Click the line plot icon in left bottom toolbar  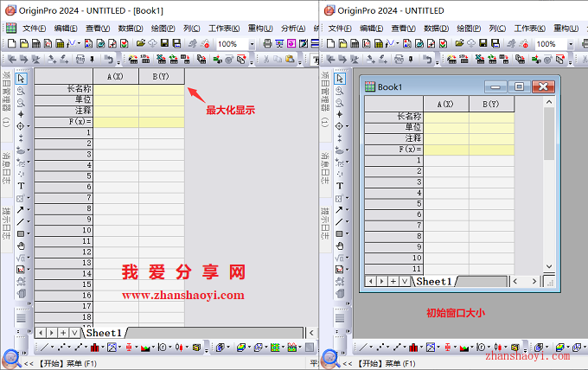click(x=44, y=348)
